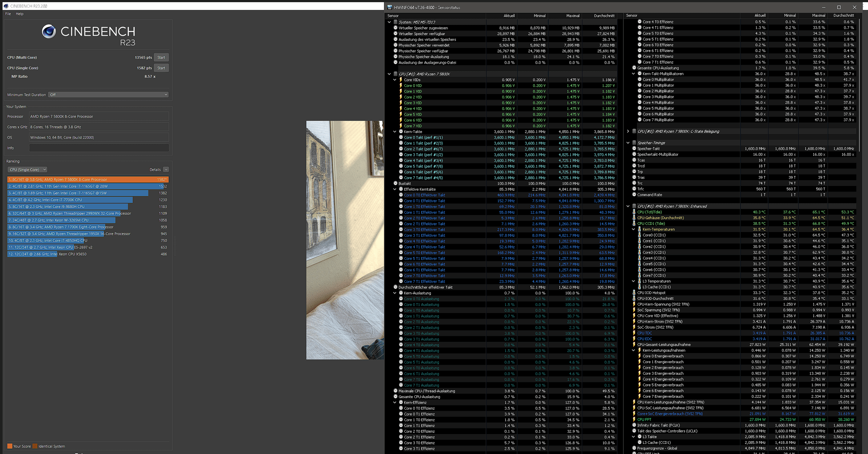This screenshot has height=454, width=868.
Task: Click the Tcas timing icon
Action: (x=634, y=160)
